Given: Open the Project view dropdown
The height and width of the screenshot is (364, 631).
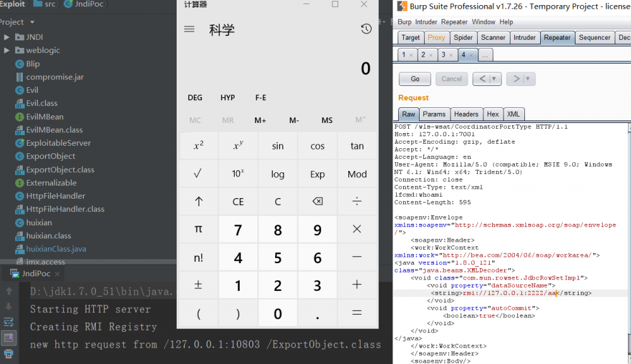Looking at the screenshot, I should click(x=32, y=22).
